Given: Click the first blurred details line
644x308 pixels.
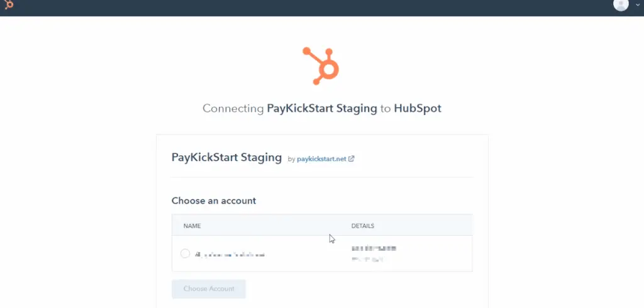Looking at the screenshot, I should click(x=374, y=249).
